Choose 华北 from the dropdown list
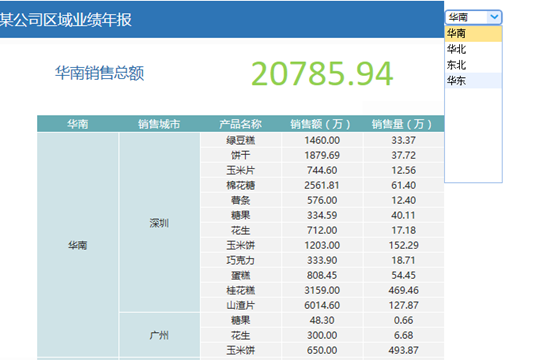This screenshot has width=554, height=360. pos(473,49)
